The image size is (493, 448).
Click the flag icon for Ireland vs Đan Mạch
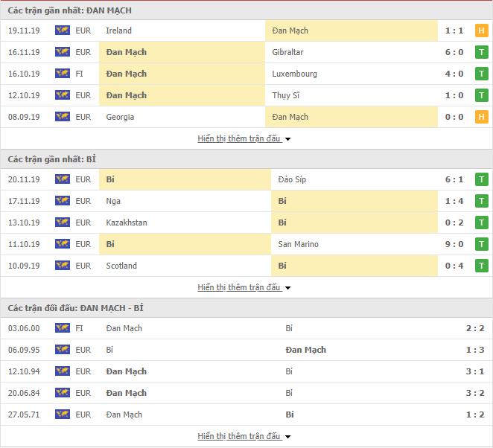(63, 31)
